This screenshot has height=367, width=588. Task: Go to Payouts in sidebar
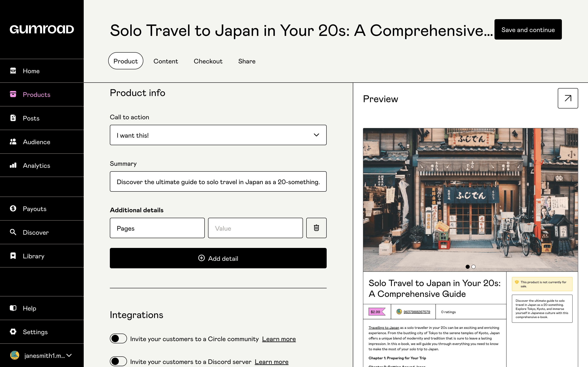click(x=35, y=209)
